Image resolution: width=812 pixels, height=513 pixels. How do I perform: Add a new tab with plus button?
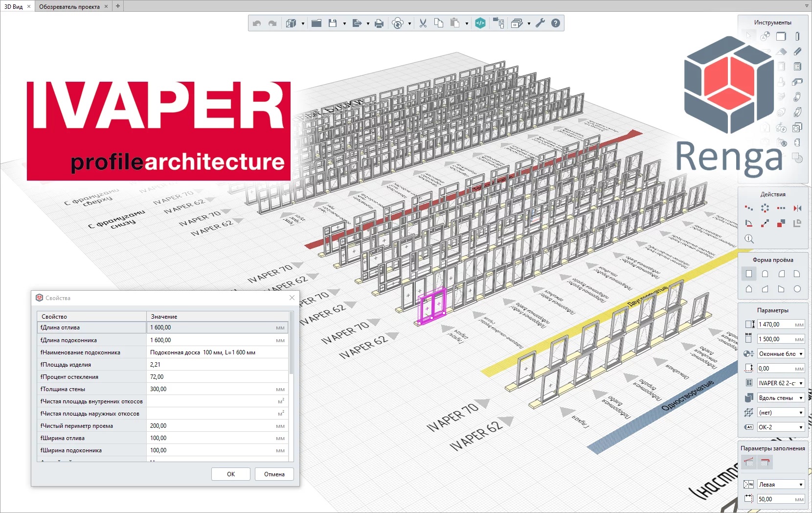click(x=118, y=6)
